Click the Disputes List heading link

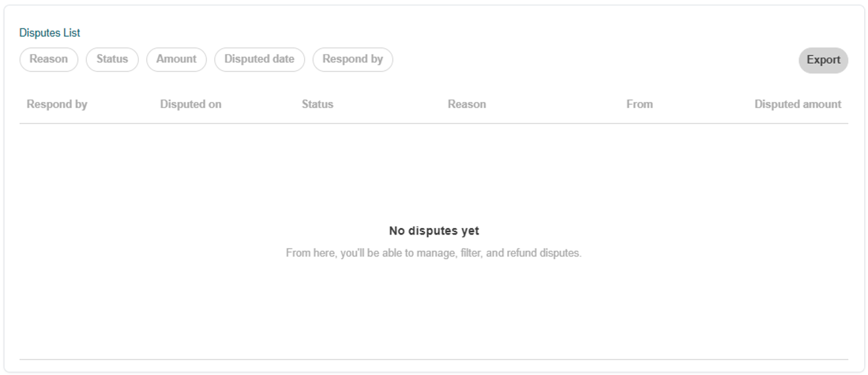[49, 33]
